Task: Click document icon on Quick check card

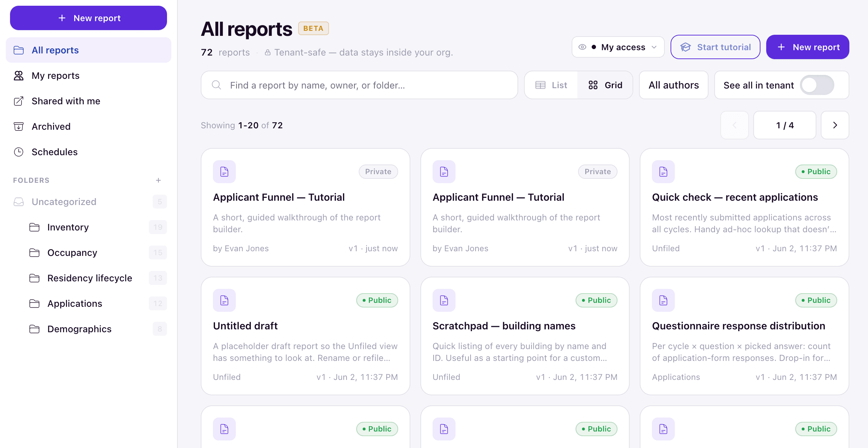Action: click(x=663, y=172)
